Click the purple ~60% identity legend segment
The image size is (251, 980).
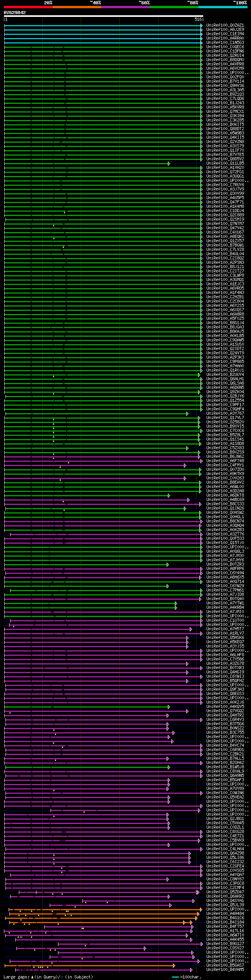tap(125, 7)
